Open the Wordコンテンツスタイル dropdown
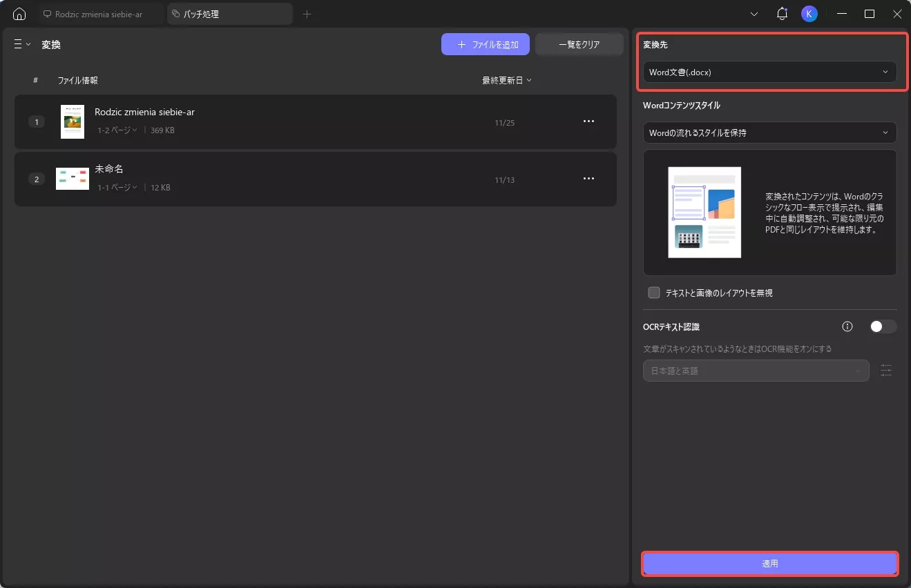This screenshot has height=588, width=911. pyautogui.click(x=769, y=133)
